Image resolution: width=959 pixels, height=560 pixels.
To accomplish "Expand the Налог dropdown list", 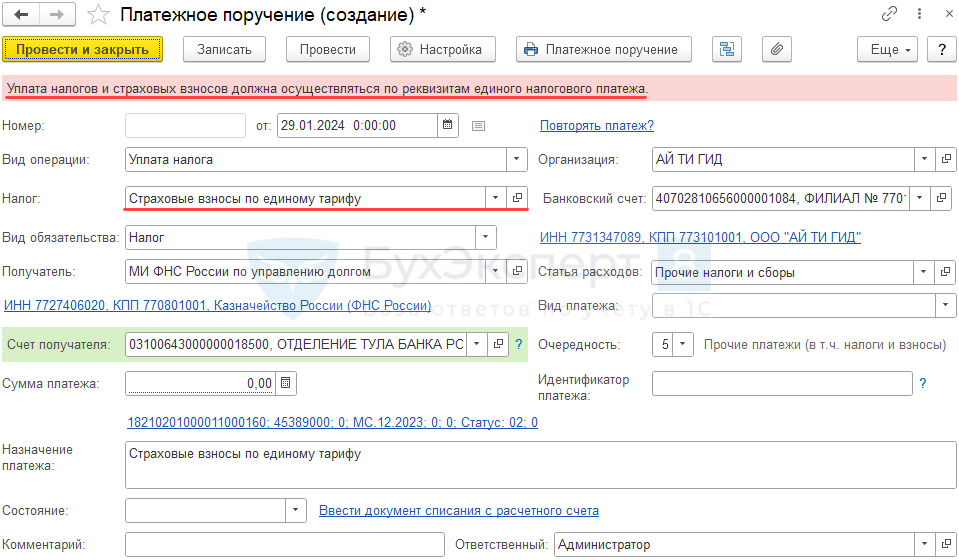I will click(x=495, y=198).
